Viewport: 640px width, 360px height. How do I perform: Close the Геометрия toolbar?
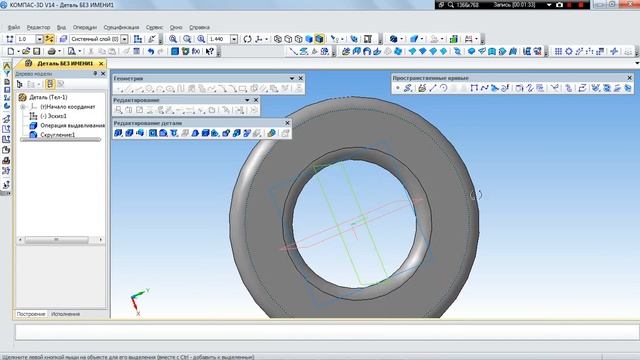click(301, 78)
